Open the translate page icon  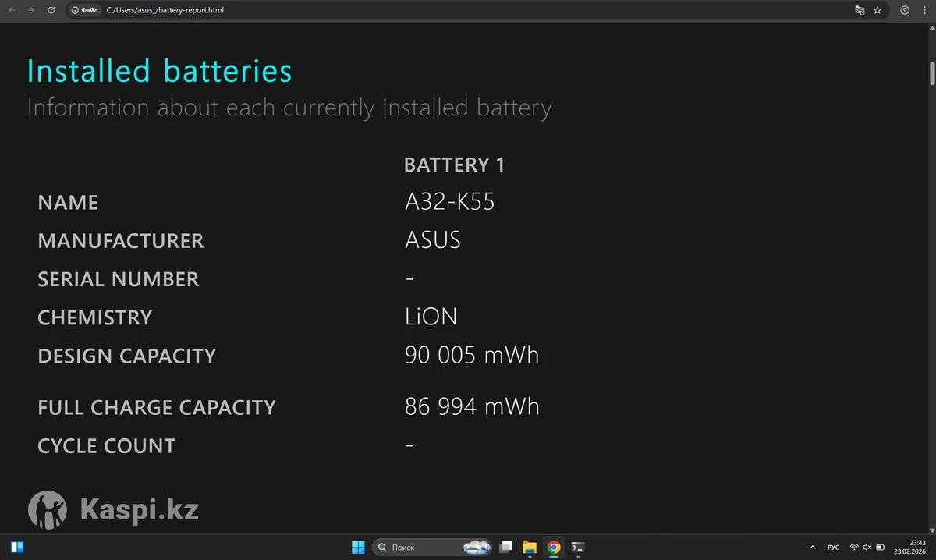coord(860,10)
